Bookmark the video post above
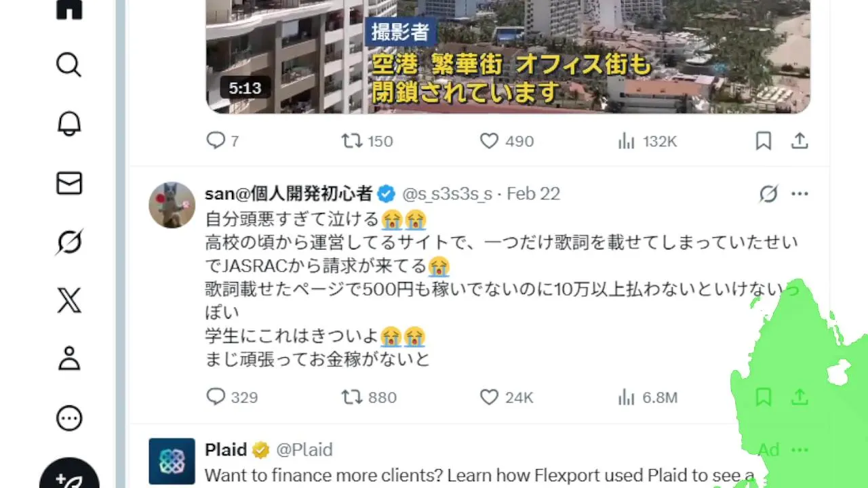 (764, 141)
